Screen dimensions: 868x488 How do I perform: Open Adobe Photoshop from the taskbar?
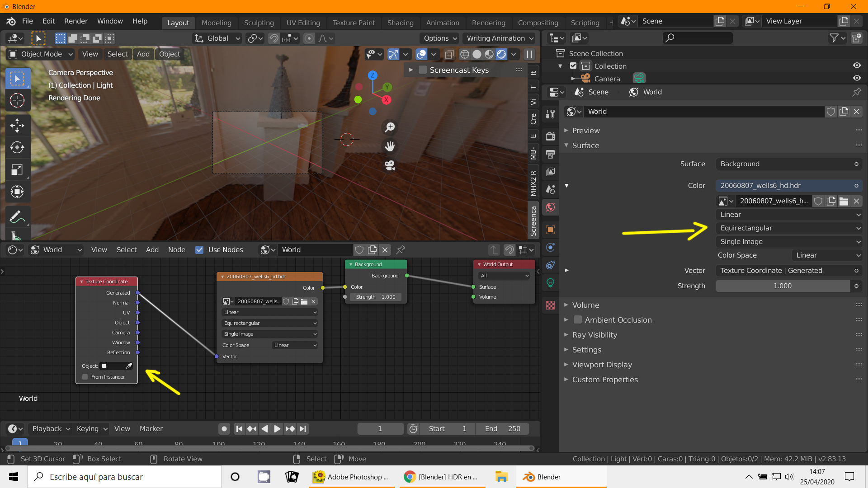pos(352,477)
